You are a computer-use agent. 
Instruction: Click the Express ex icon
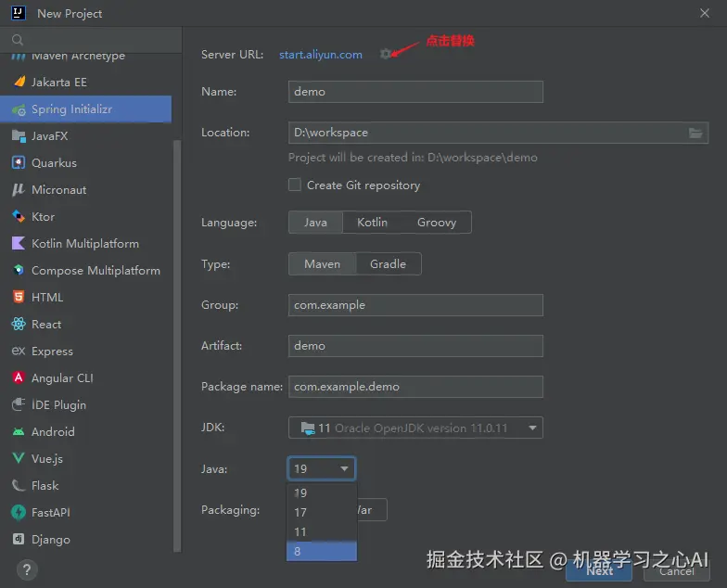point(19,351)
